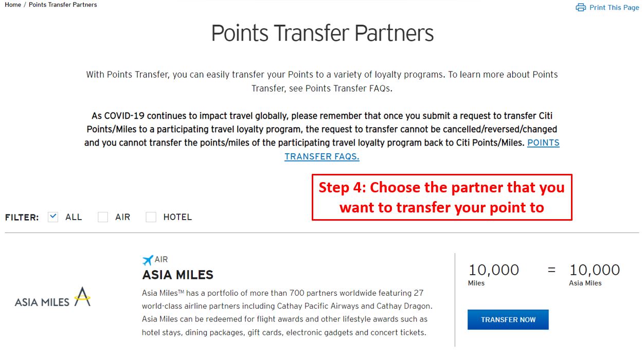Uncheck the ALL filter checkbox
The image size is (644, 357).
point(52,217)
